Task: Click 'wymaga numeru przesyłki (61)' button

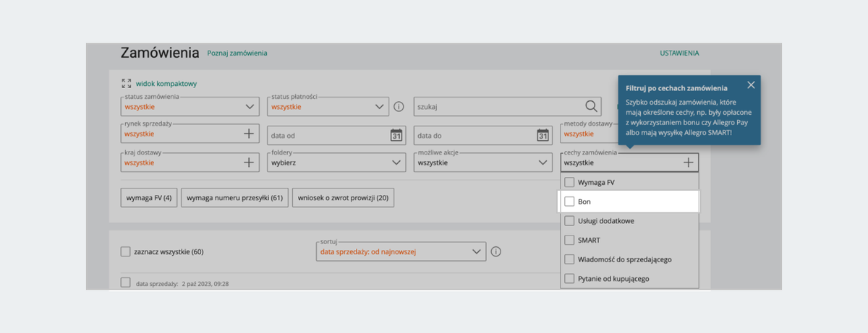Action: pyautogui.click(x=234, y=198)
